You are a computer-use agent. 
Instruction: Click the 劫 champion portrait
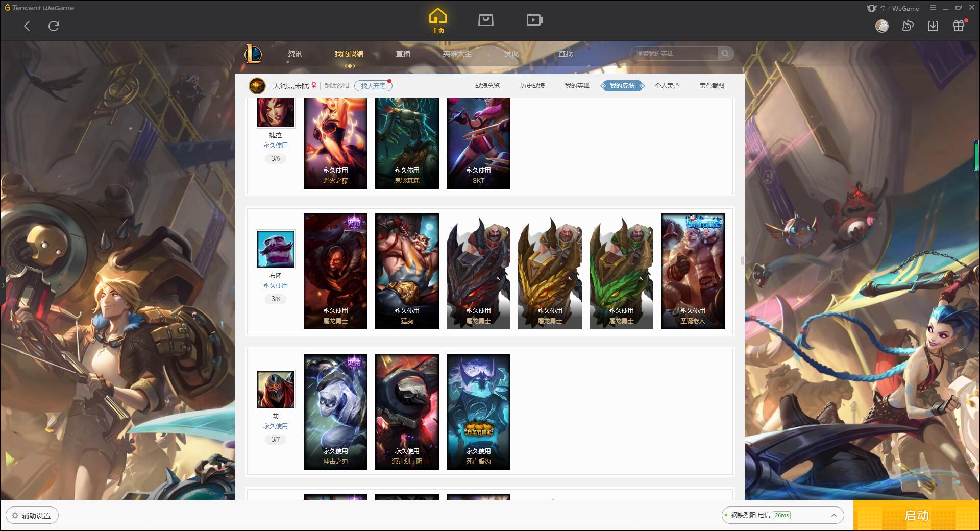coord(276,390)
